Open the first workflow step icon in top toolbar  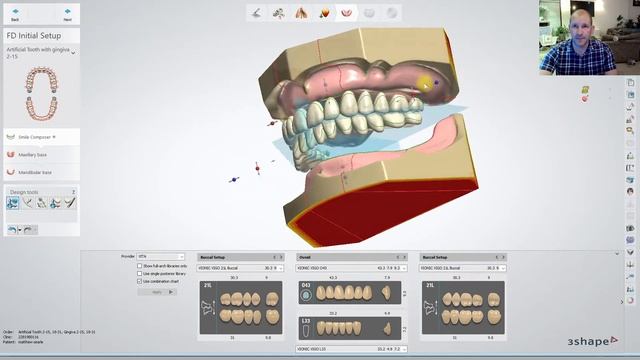[x=256, y=13]
